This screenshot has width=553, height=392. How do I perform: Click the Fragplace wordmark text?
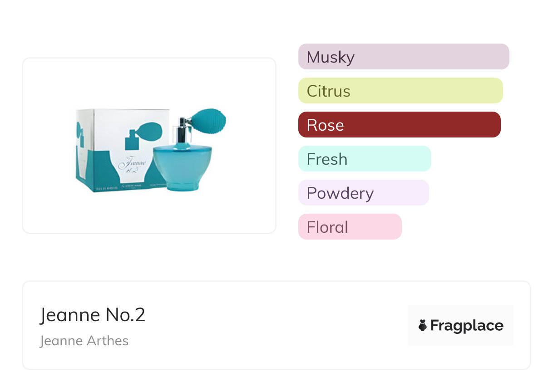(x=467, y=325)
